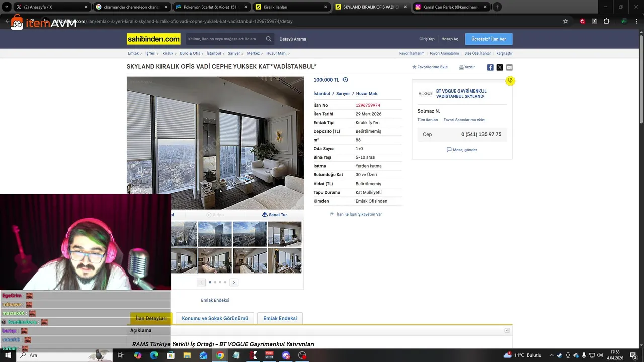Click Favori Aramalarım link
Screen dimensions: 644x362
tap(444, 53)
